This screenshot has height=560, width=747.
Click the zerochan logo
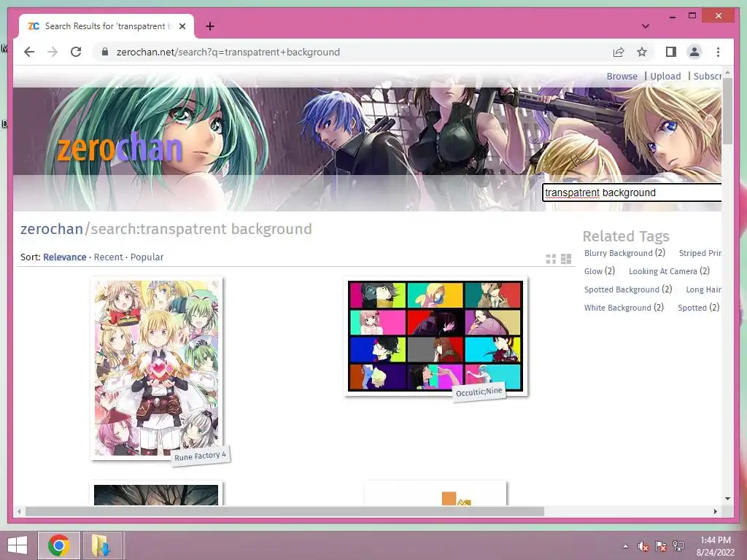[x=120, y=148]
